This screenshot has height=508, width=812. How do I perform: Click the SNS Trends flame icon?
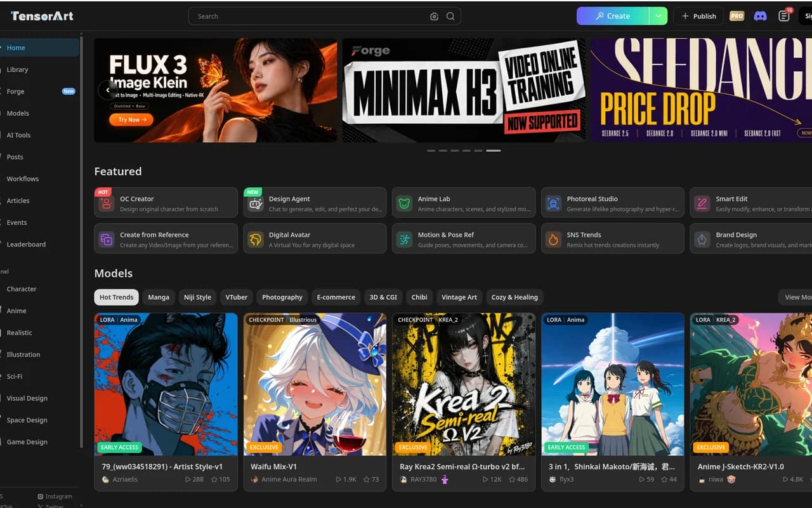click(553, 239)
